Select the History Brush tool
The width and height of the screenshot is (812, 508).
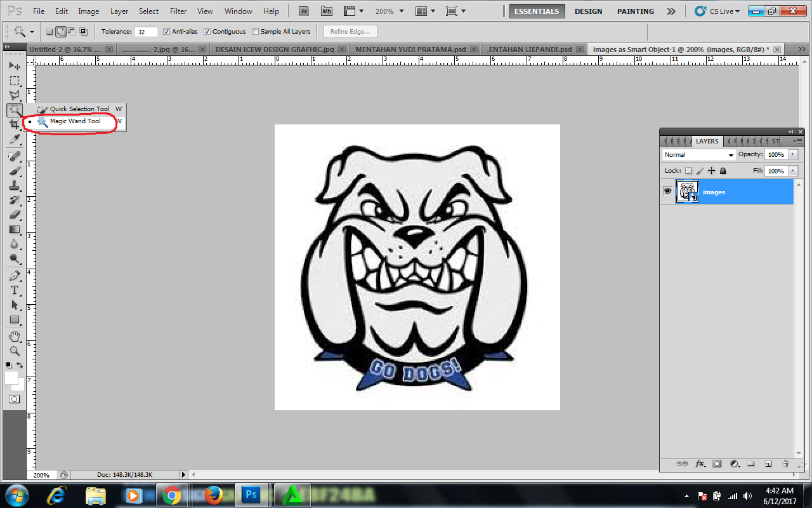[x=14, y=200]
